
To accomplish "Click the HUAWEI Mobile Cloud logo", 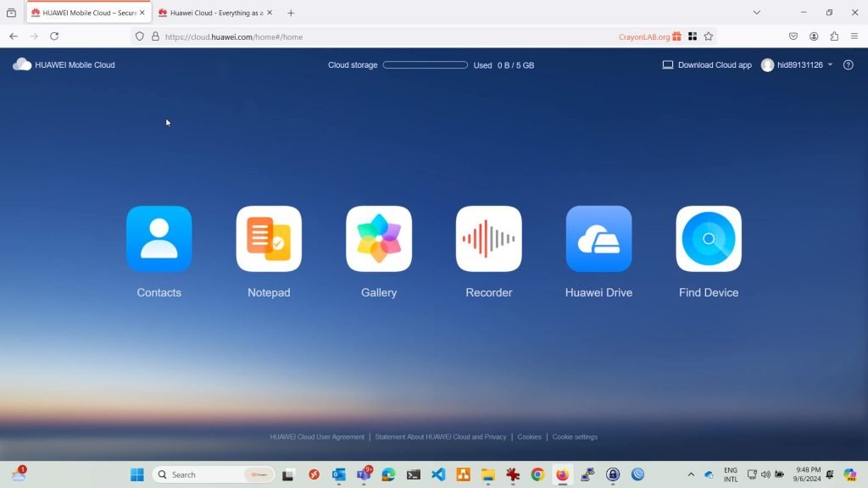I will [64, 65].
